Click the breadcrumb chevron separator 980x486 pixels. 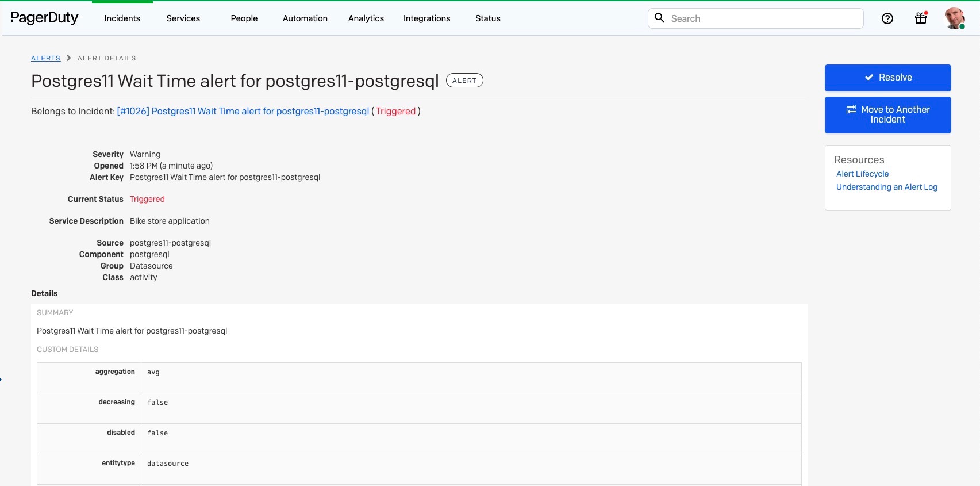pyautogui.click(x=69, y=58)
